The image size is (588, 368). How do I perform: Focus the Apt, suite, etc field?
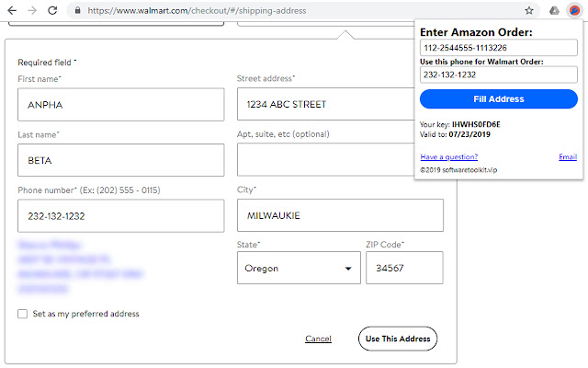tap(339, 160)
